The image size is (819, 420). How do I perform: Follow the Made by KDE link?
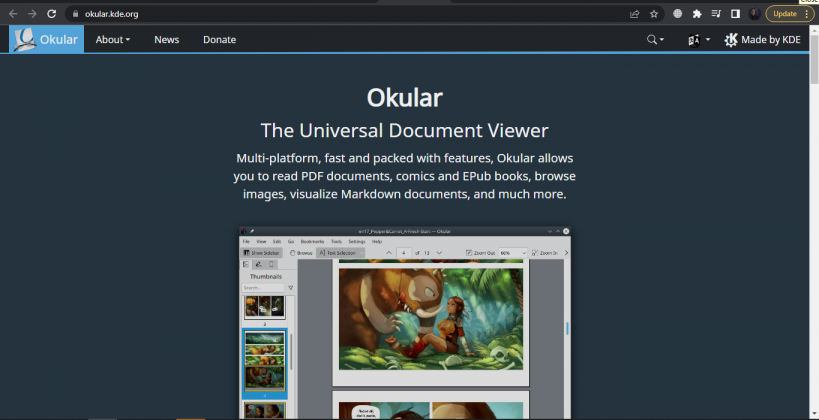coord(763,40)
